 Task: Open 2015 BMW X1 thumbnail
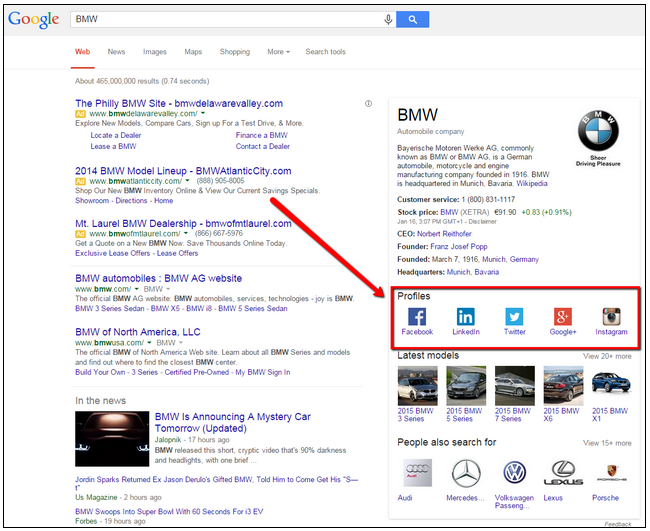(612, 383)
